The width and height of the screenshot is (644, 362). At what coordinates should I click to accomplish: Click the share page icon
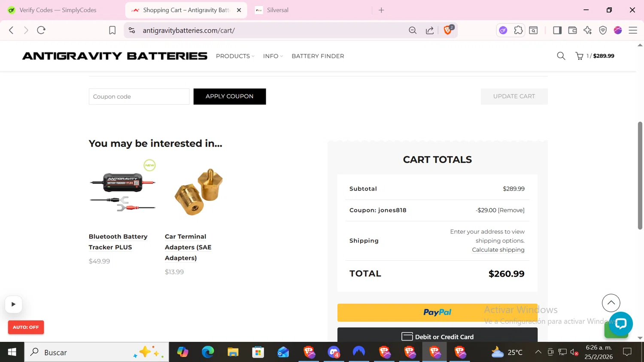pyautogui.click(x=429, y=30)
